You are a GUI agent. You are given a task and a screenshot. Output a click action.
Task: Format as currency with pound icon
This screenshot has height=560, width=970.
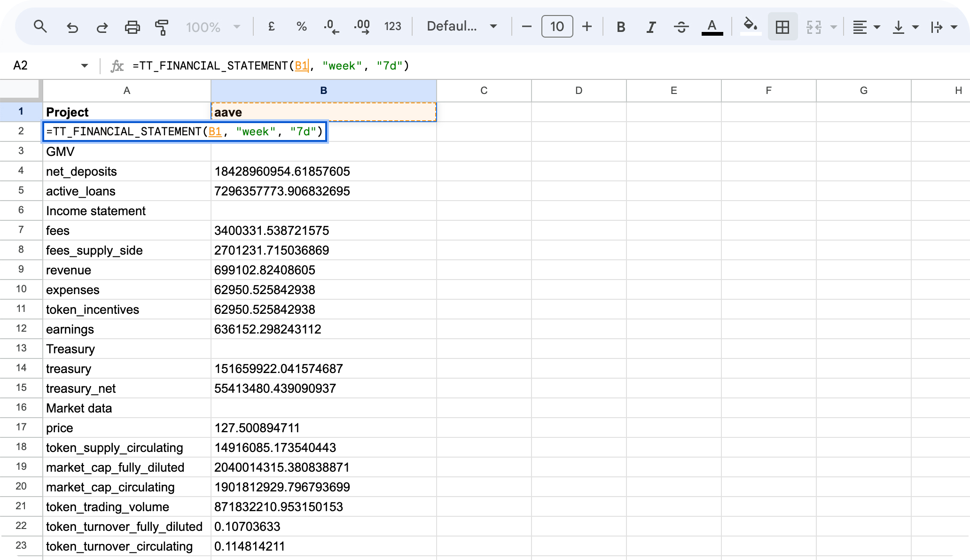(271, 27)
